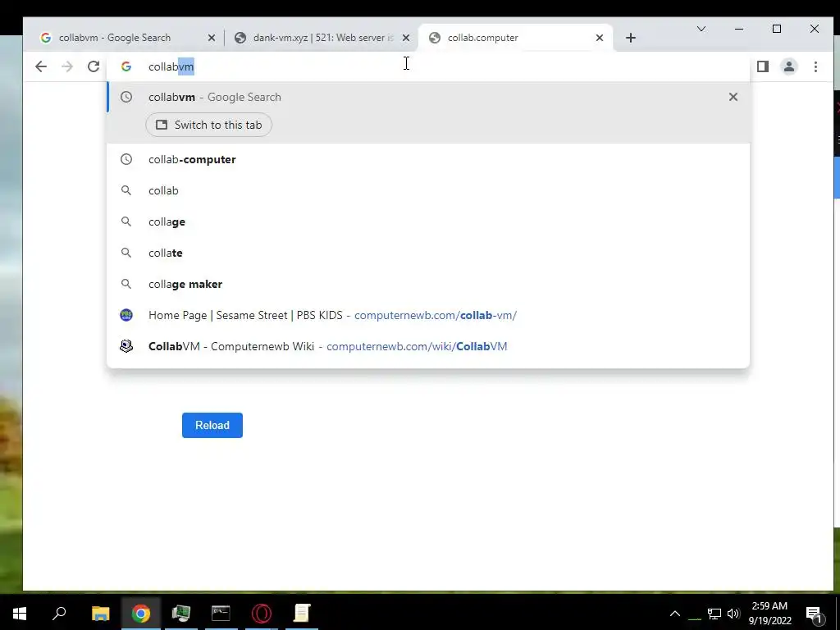
Task: Open the Windows Start menu
Action: 20,613
